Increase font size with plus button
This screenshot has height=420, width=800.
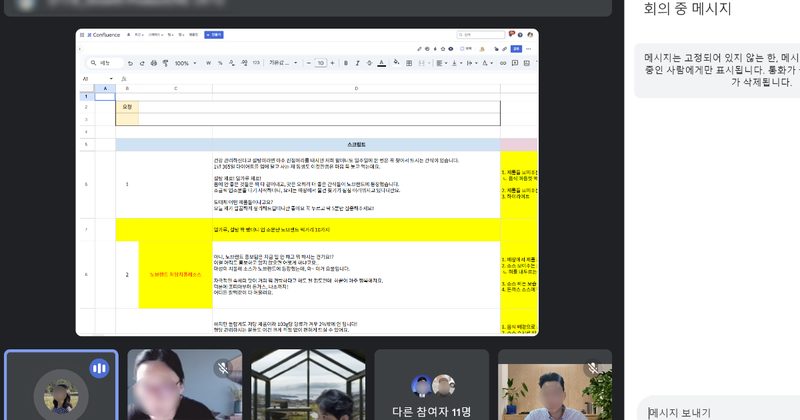pyautogui.click(x=333, y=63)
